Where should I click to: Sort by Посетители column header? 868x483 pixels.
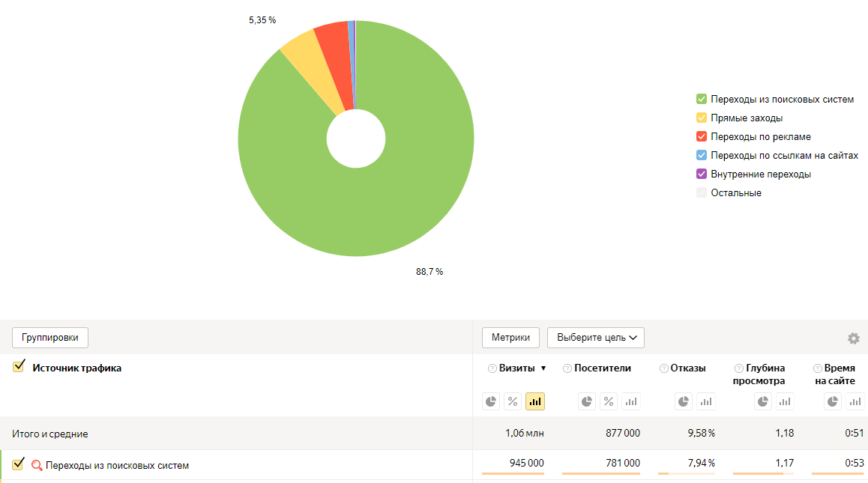point(602,368)
